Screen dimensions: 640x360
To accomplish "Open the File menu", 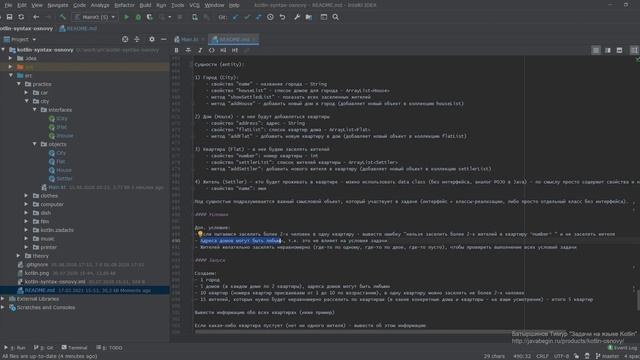I will [8, 5].
